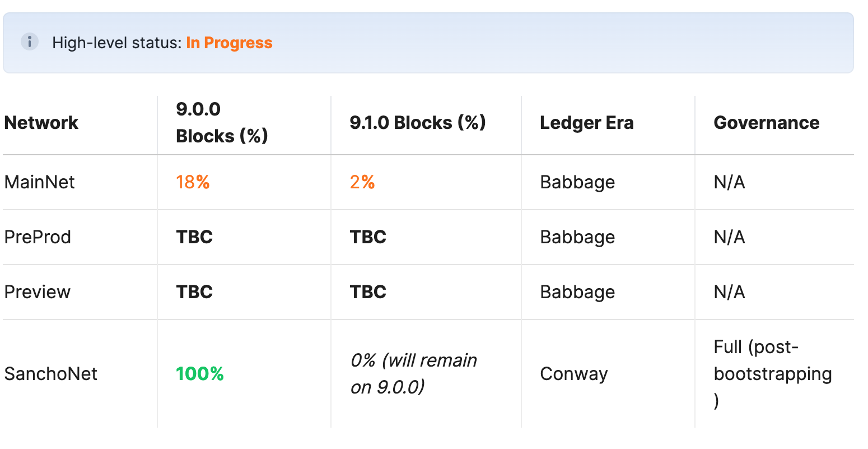Click Preview's TBC under 9.1.0 Blocks
This screenshot has height=449, width=868.
point(368,292)
